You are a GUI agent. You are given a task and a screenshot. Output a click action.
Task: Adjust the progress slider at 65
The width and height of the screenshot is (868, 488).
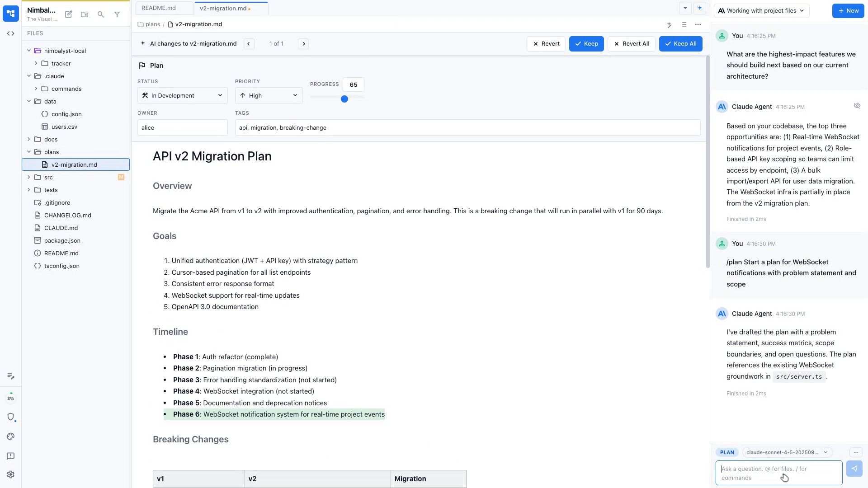[344, 99]
